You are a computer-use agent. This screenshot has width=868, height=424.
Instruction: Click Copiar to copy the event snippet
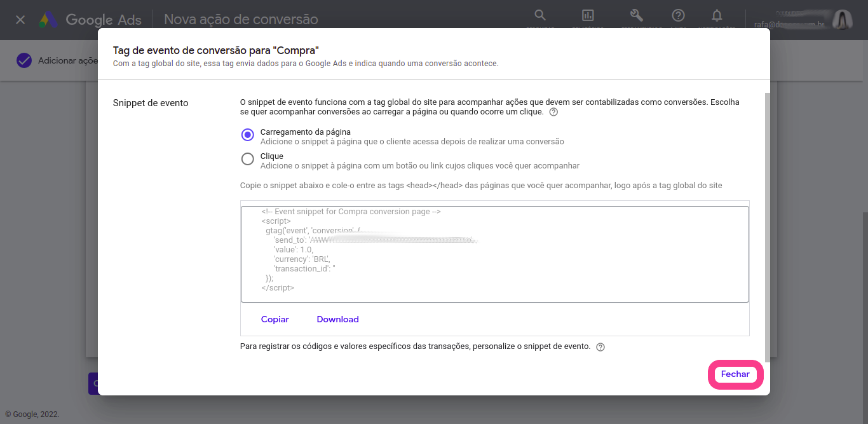[275, 319]
